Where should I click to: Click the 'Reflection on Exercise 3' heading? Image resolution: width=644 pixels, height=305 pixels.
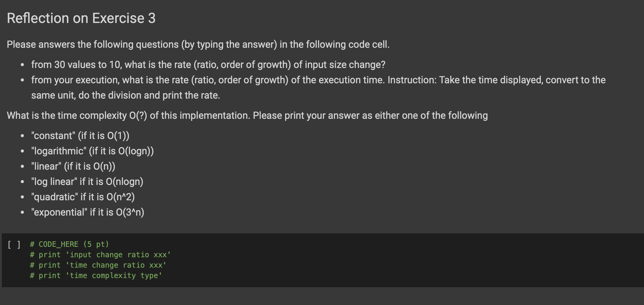point(81,18)
